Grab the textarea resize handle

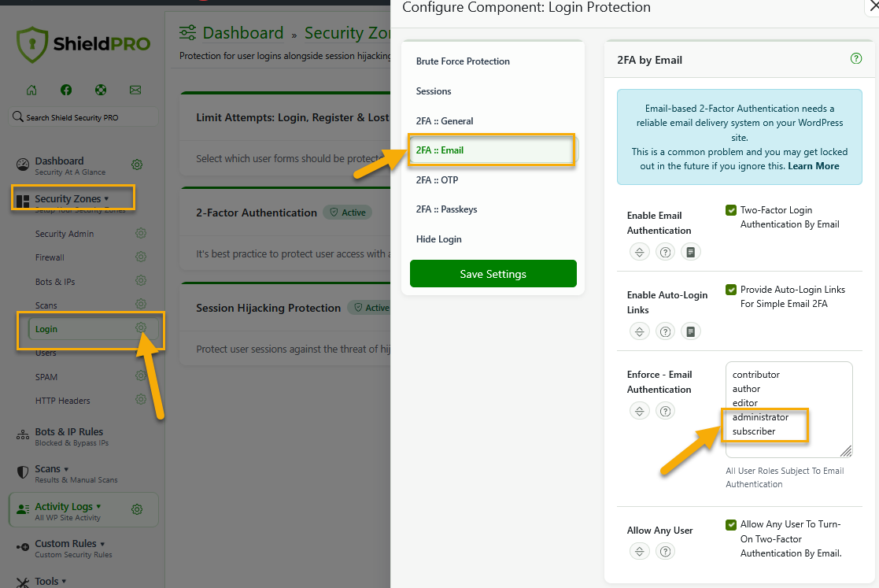pos(847,451)
